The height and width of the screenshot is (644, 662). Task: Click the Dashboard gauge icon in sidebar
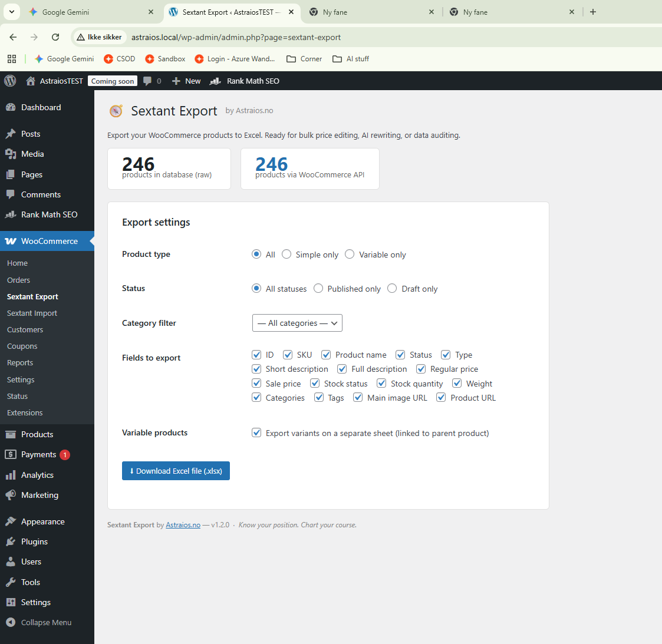click(11, 108)
